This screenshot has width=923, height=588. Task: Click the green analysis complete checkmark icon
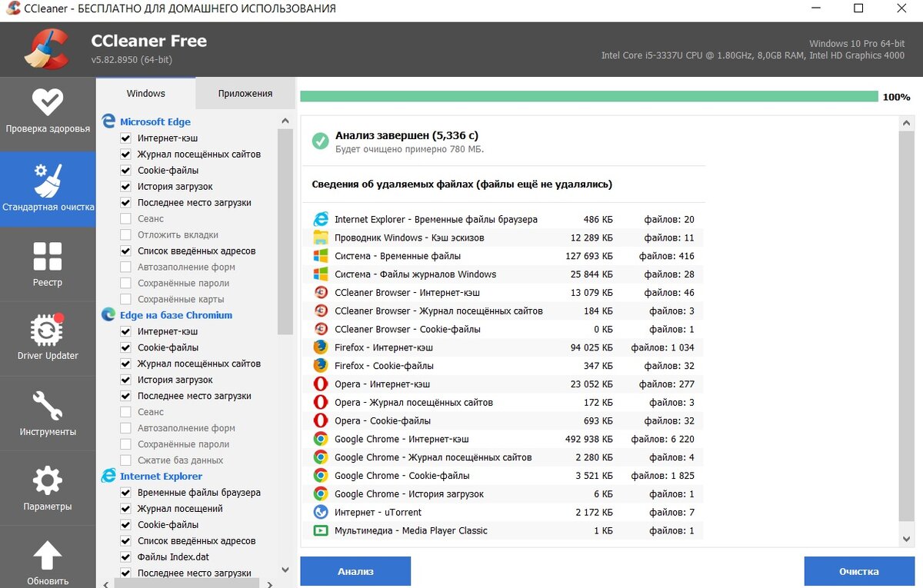[321, 141]
